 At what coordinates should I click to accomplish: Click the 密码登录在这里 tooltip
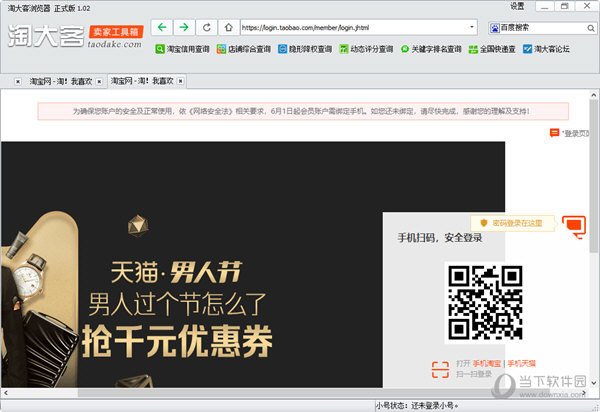click(513, 223)
